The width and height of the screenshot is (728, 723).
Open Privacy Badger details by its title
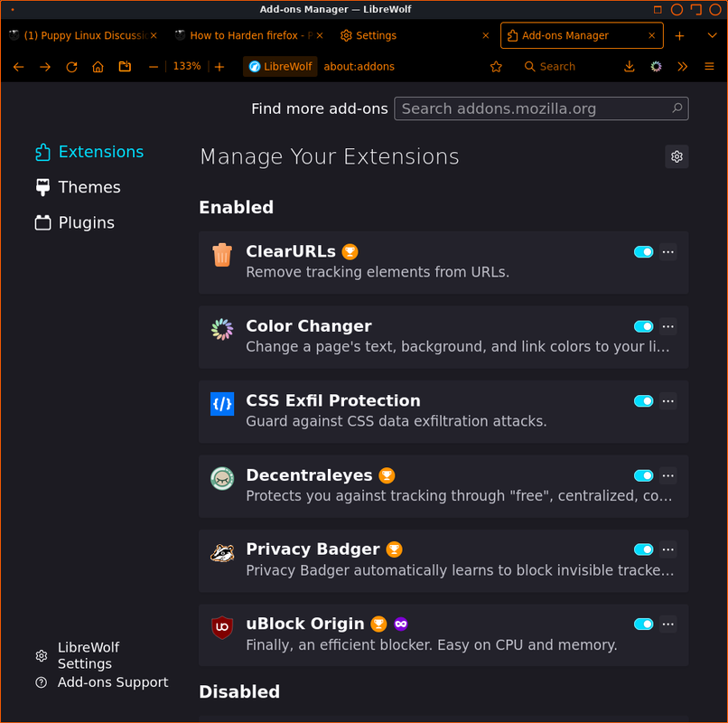[313, 549]
